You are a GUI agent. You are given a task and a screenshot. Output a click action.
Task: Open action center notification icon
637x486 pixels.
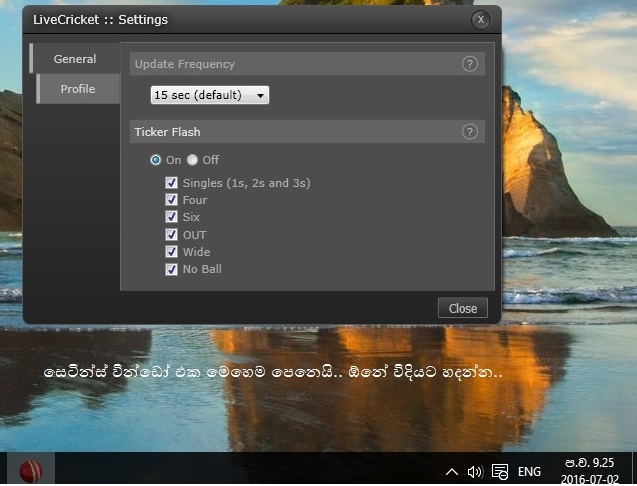coord(500,472)
